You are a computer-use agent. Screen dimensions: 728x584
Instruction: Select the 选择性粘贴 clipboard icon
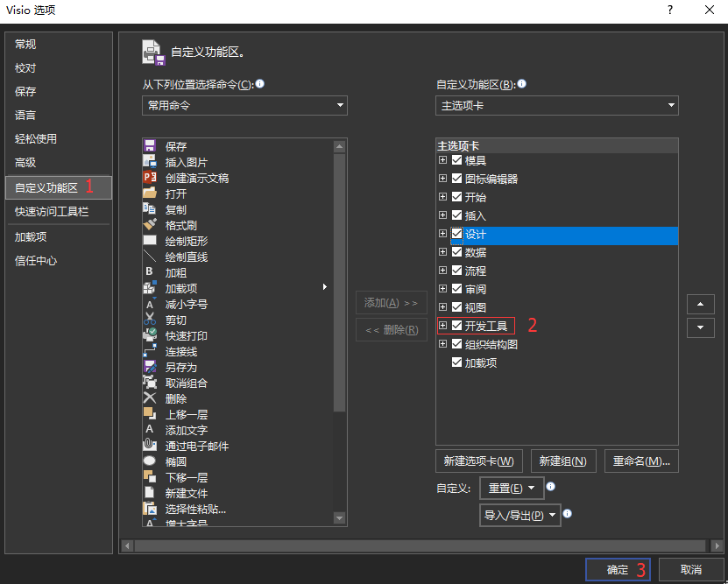tap(150, 509)
